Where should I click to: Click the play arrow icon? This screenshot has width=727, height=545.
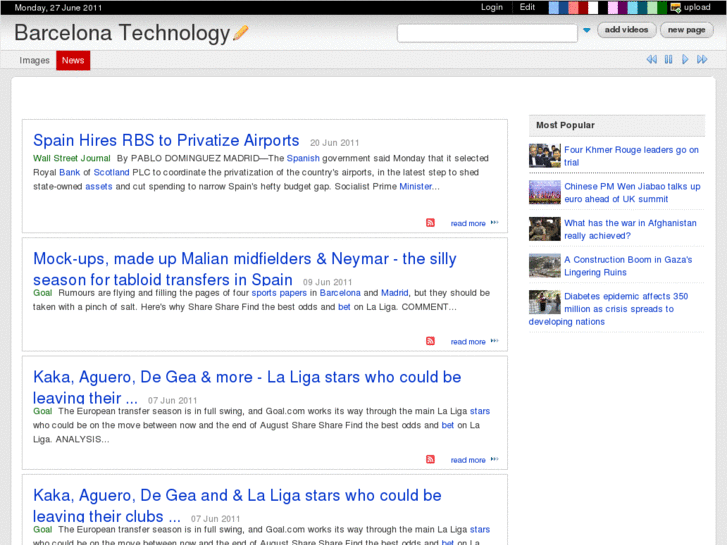tap(685, 59)
